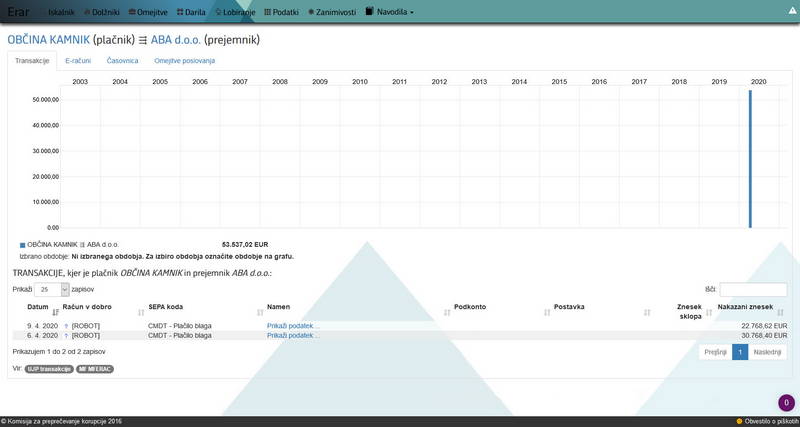Screen dimensions: 800x427
Task: Focus the Išči search field
Action: coord(753,290)
